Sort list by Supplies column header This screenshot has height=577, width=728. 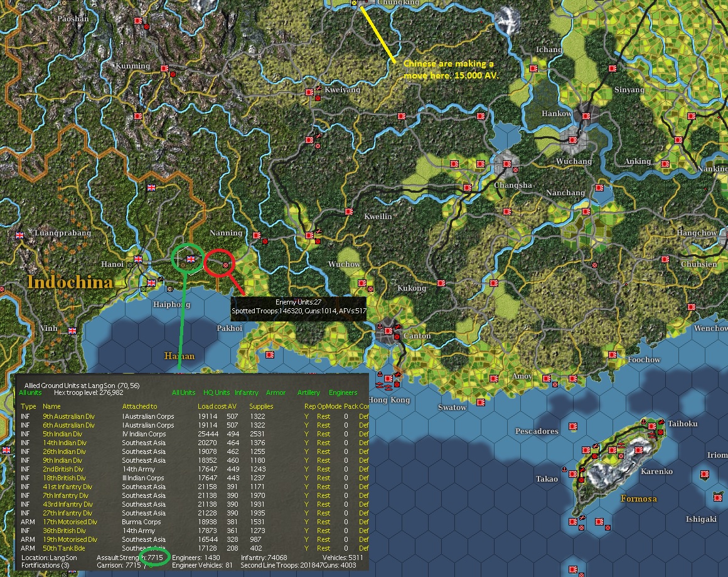pos(262,406)
